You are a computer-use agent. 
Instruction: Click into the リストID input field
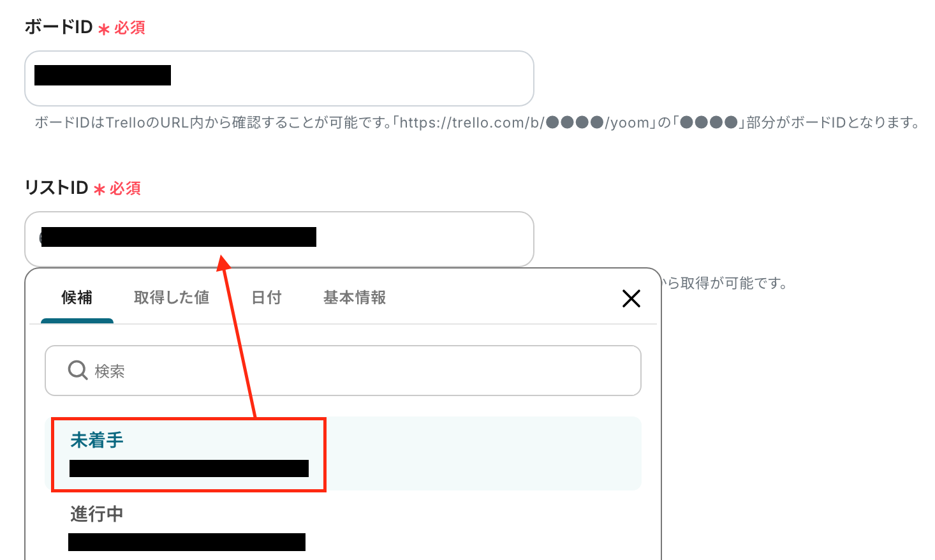click(x=279, y=239)
